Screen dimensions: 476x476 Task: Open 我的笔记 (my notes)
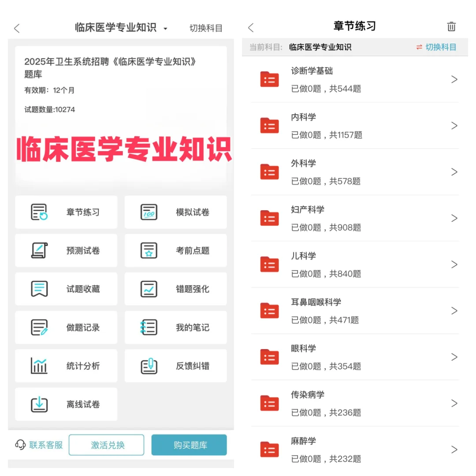pyautogui.click(x=175, y=327)
